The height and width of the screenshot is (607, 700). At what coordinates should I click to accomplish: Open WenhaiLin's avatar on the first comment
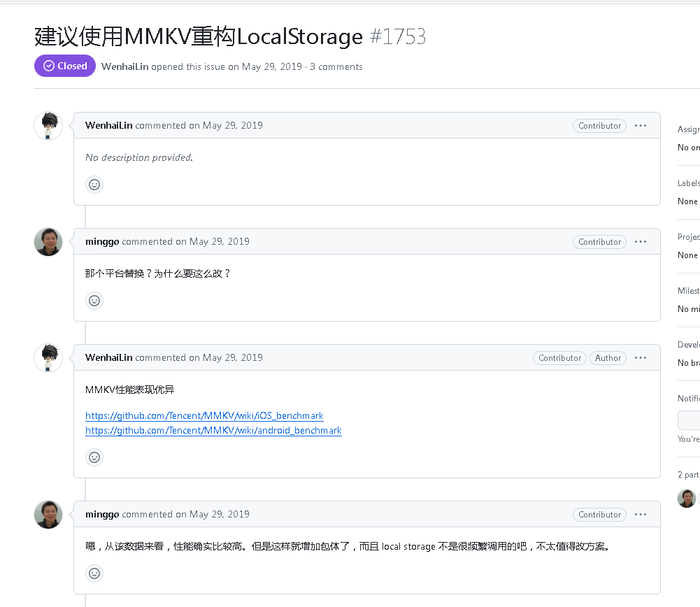click(x=48, y=125)
